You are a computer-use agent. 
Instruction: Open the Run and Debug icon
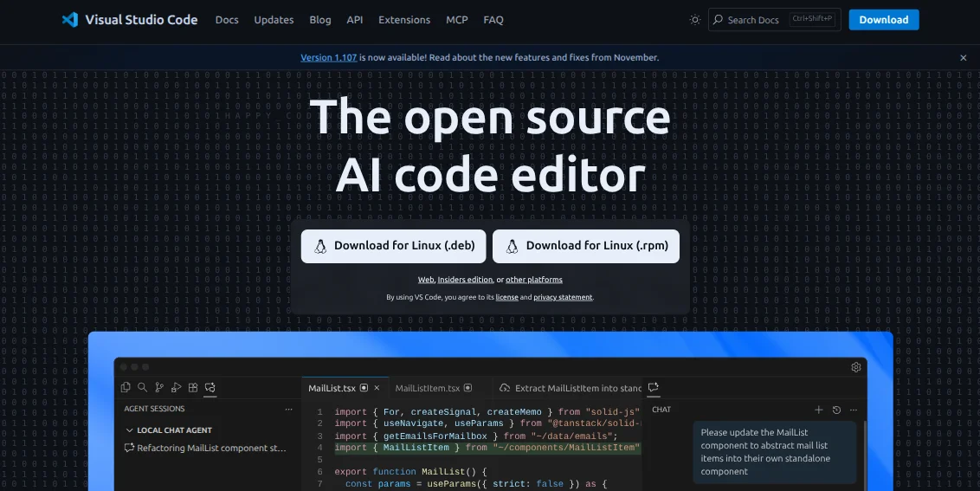[176, 387]
